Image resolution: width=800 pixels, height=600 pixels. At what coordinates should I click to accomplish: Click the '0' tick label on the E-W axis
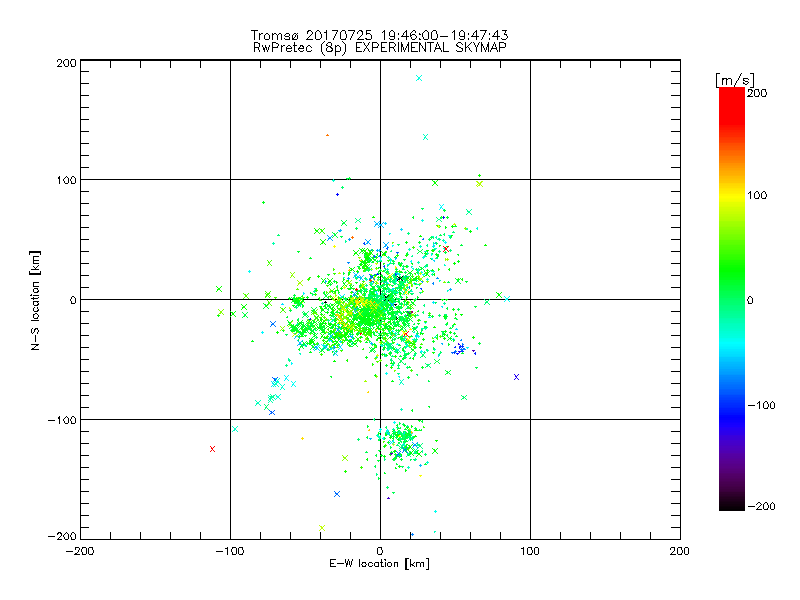380,551
